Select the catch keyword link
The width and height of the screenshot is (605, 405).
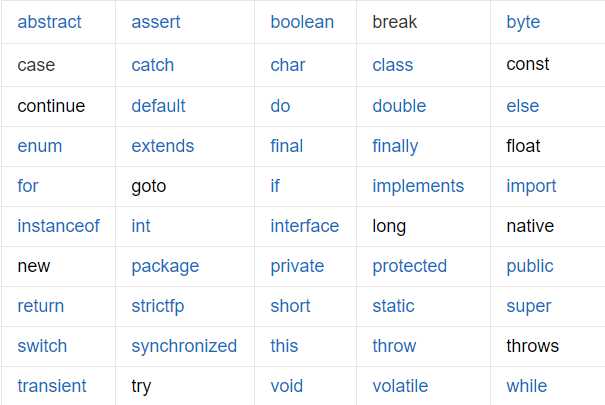coord(152,65)
